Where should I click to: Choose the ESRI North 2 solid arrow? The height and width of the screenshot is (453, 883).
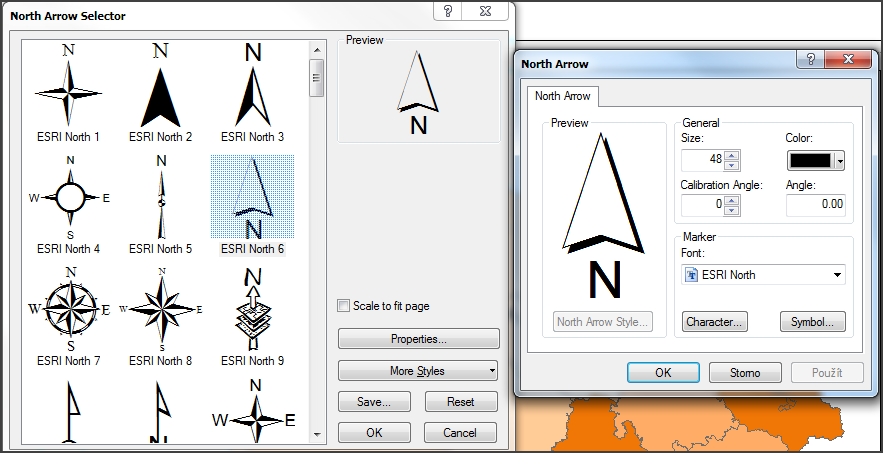pyautogui.click(x=160, y=92)
